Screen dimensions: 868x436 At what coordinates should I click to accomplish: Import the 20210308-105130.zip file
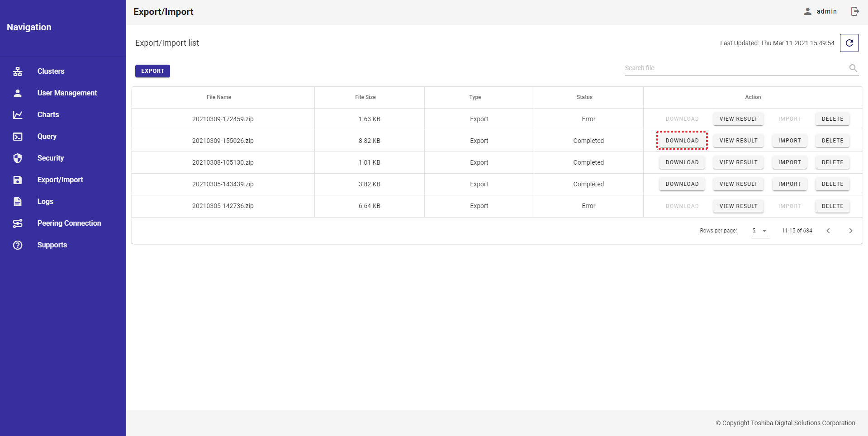point(789,162)
